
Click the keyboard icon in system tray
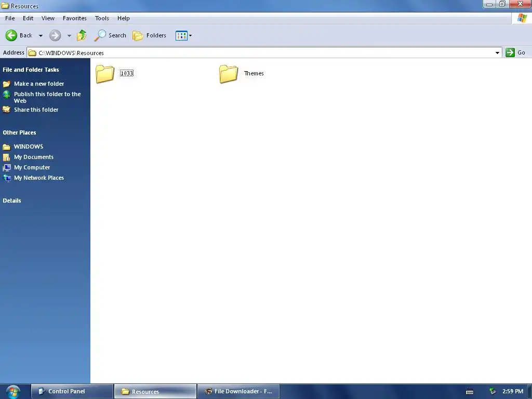(x=470, y=392)
